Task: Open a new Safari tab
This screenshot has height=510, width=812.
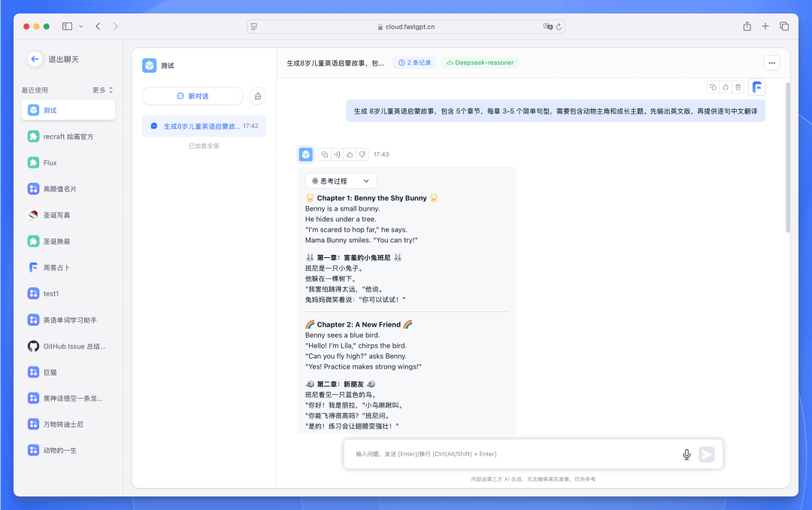Action: pyautogui.click(x=765, y=26)
